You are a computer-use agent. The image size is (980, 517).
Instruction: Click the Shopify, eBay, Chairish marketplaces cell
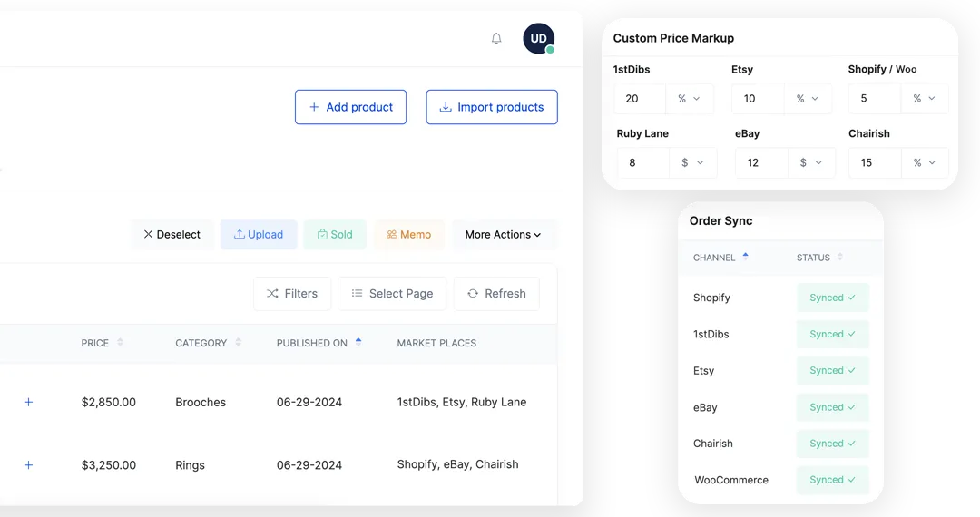coord(457,464)
